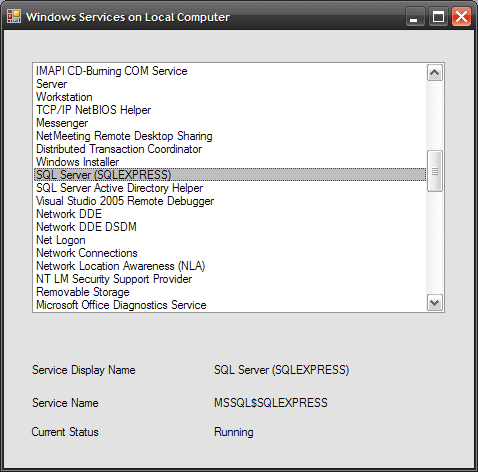Click the Service Name label
Screen dimensions: 478x472
point(65,403)
